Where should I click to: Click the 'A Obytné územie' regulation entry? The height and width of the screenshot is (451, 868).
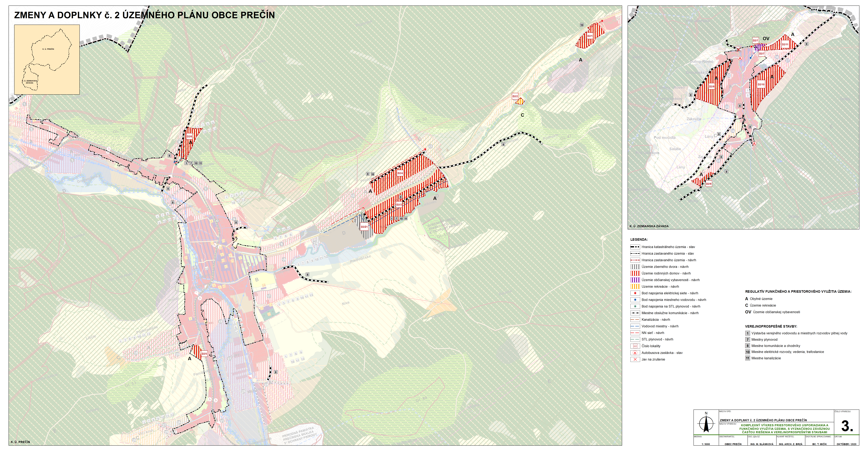[x=759, y=299]
